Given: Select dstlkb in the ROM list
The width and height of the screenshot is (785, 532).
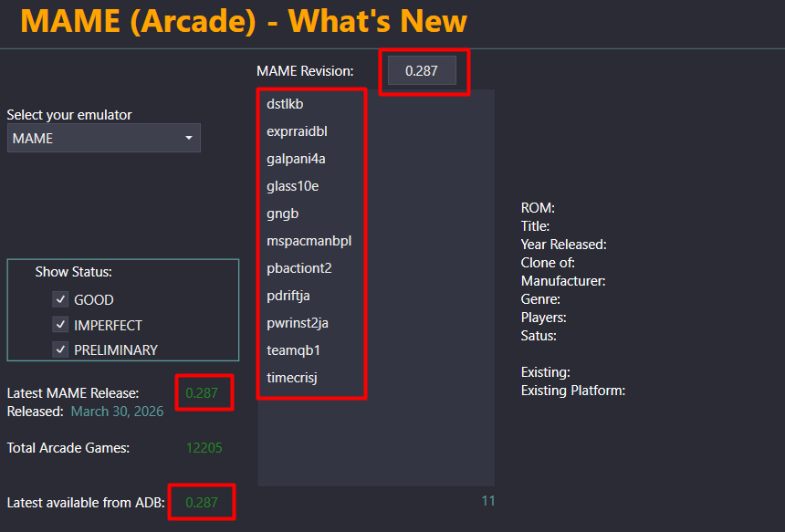Looking at the screenshot, I should click(285, 104).
